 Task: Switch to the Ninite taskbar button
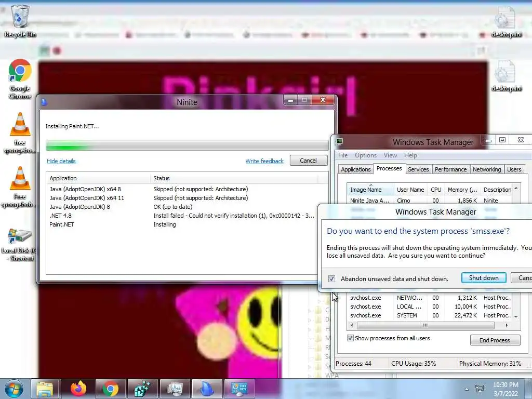(207, 389)
